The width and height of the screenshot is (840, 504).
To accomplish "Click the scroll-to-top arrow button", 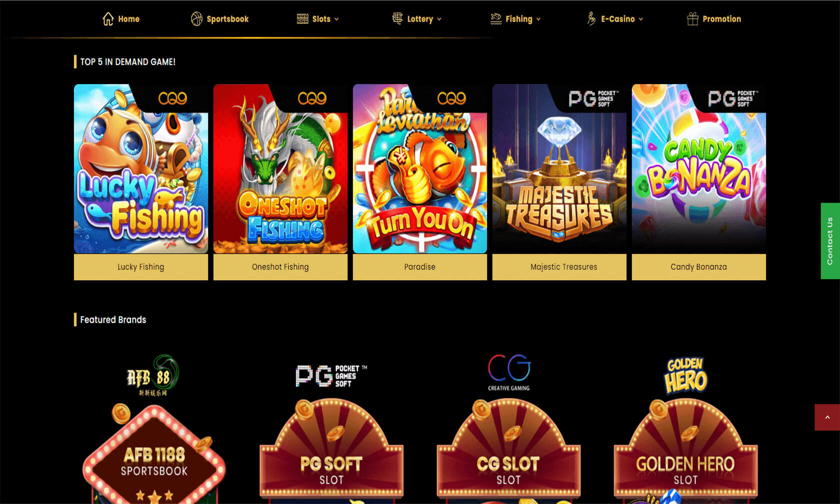I will tap(827, 417).
